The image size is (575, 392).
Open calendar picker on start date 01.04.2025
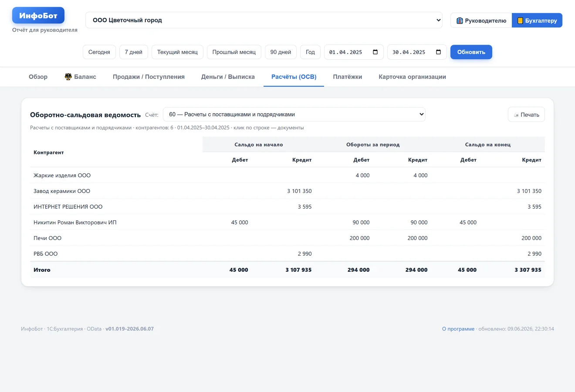coord(375,52)
